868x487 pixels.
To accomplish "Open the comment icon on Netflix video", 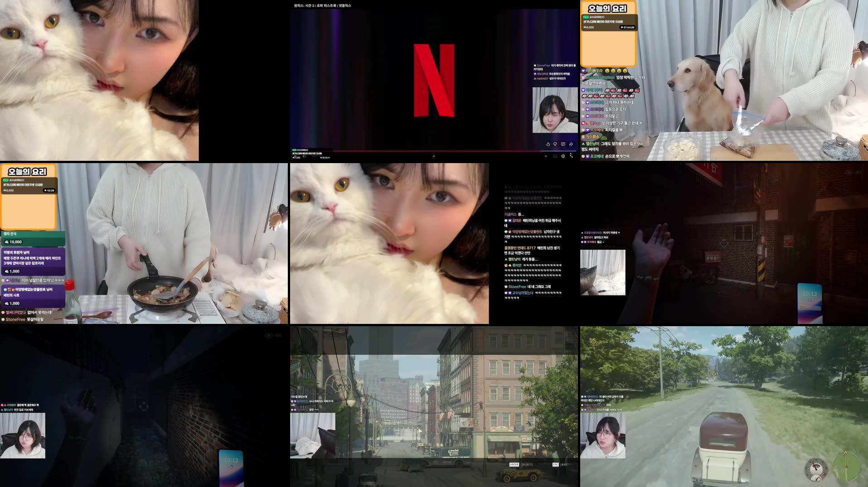I will (x=563, y=144).
